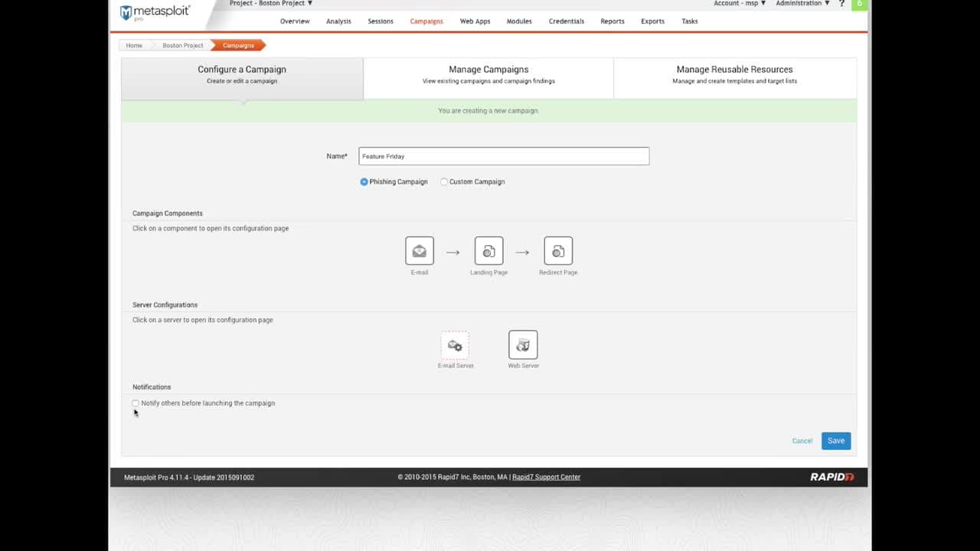The height and width of the screenshot is (551, 980).
Task: Go to Boston Project breadcrumb
Action: click(x=183, y=46)
